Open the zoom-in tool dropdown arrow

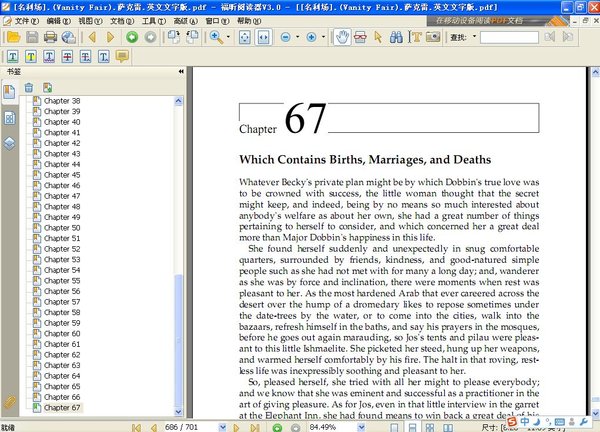click(231, 37)
